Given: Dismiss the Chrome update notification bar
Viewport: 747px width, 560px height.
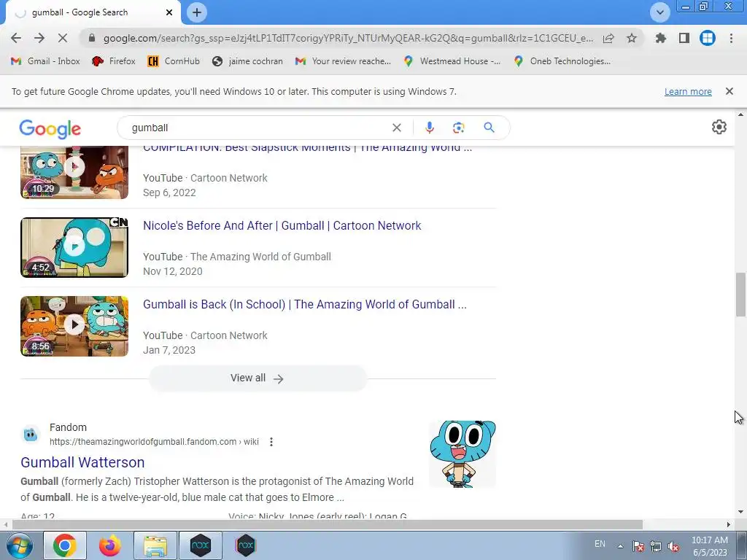Looking at the screenshot, I should tap(729, 91).
